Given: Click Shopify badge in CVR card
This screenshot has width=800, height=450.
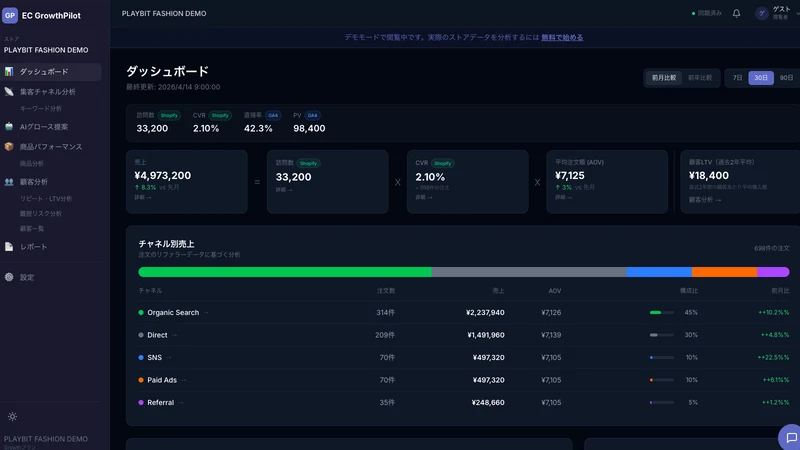Looking at the screenshot, I should coord(442,163).
